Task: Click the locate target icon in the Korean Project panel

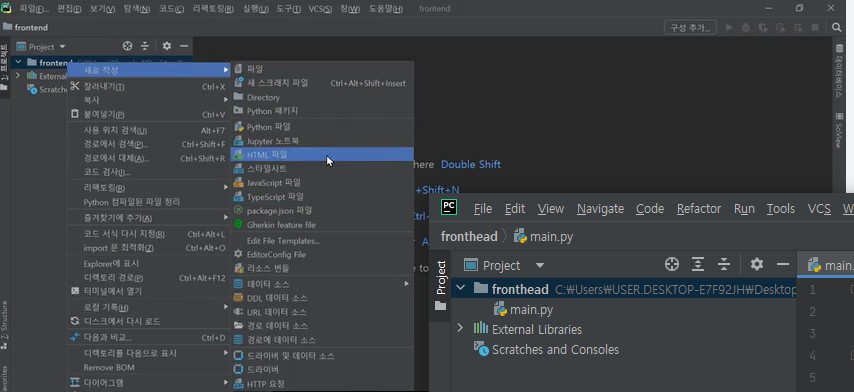Action: tap(127, 46)
